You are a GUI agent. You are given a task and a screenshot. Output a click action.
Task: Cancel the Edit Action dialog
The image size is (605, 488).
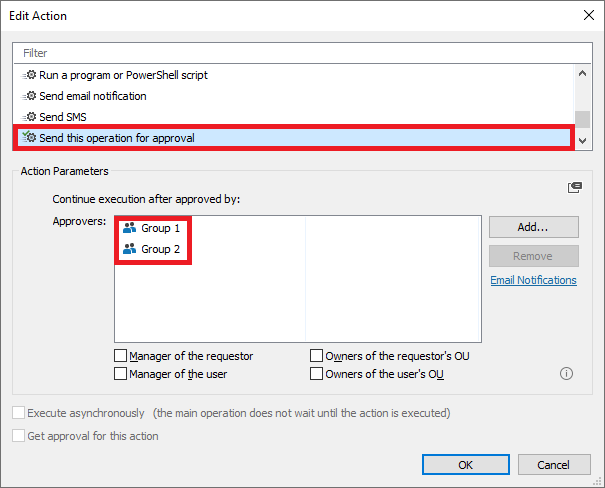point(553,465)
